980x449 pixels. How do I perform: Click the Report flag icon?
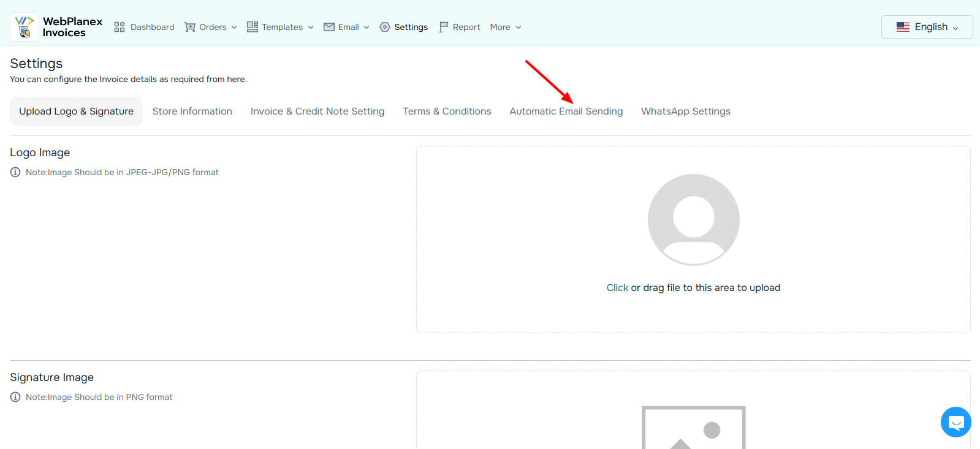tap(444, 27)
